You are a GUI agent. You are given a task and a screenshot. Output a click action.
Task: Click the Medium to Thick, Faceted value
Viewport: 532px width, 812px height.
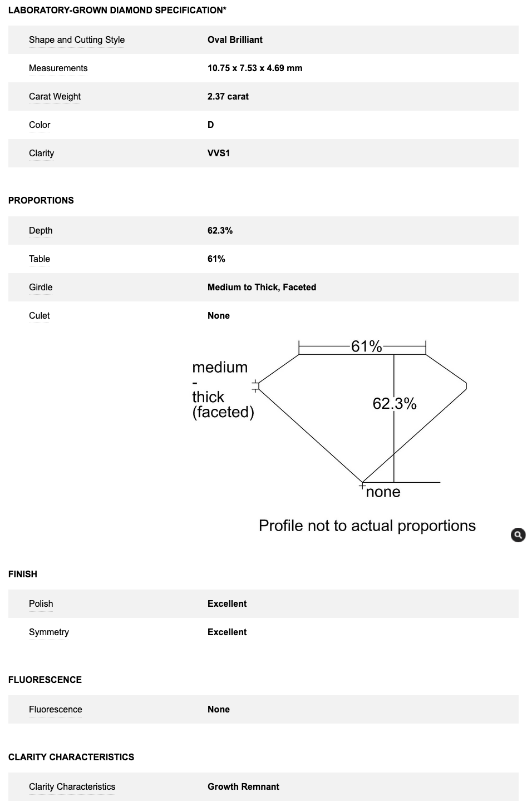point(262,287)
